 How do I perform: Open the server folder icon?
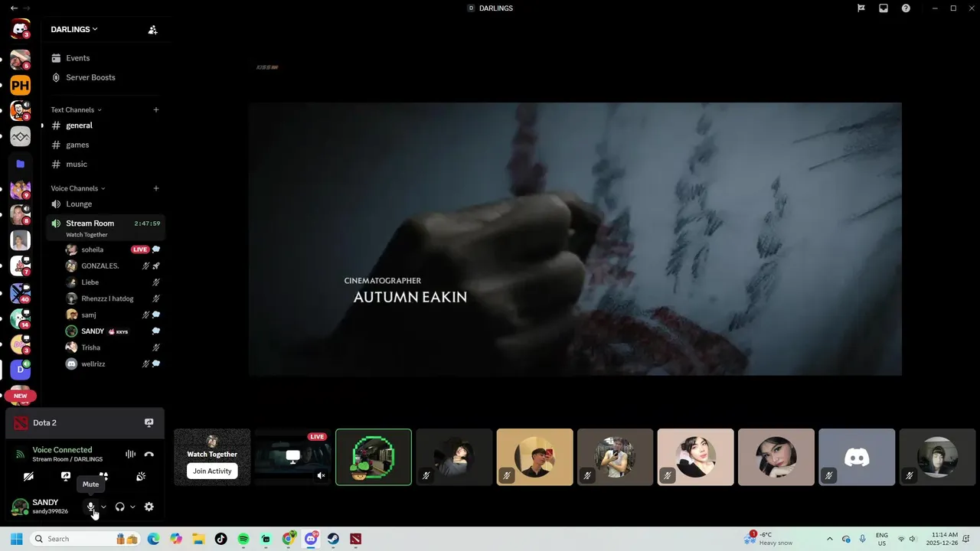[x=20, y=164]
